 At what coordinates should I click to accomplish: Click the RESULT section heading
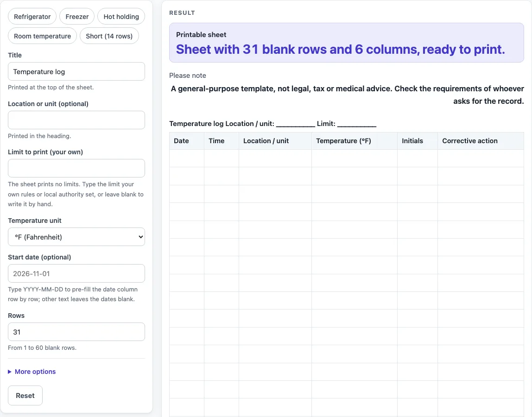click(x=182, y=13)
